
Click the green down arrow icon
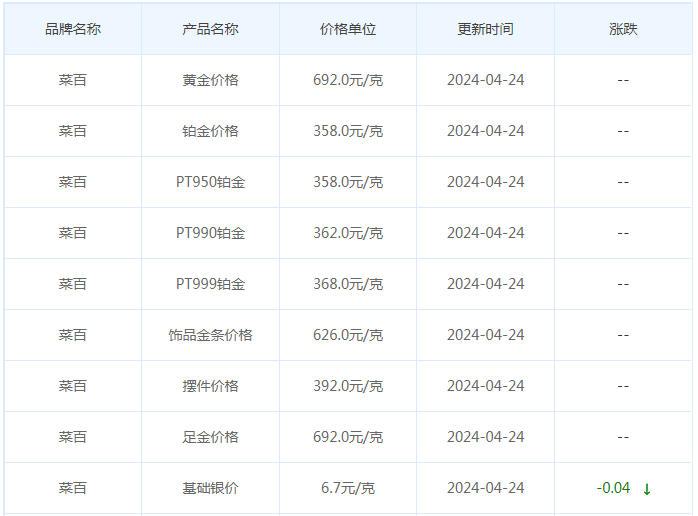(x=647, y=489)
